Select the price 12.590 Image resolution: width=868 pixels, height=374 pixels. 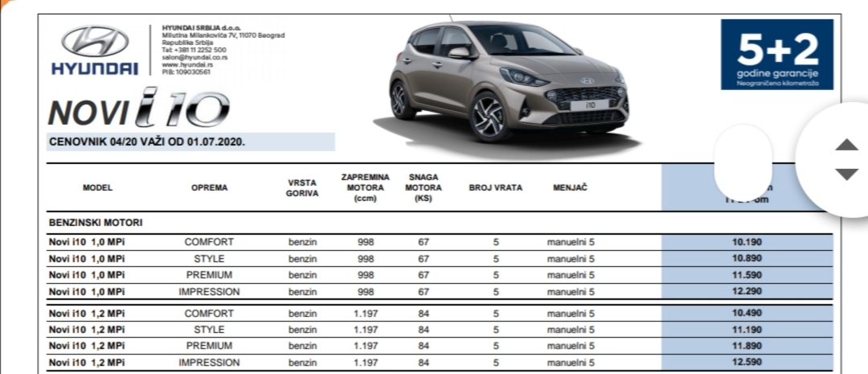(x=747, y=363)
